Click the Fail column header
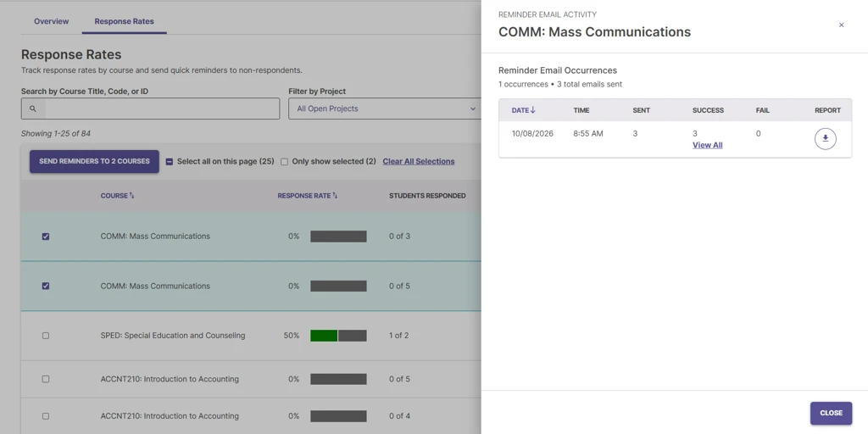Screen dimensions: 868x434 (x=762, y=110)
